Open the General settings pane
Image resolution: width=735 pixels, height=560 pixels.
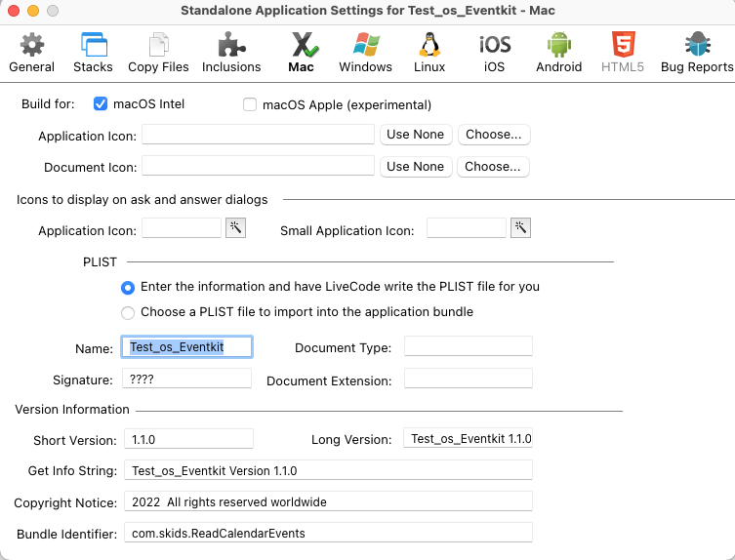click(32, 52)
